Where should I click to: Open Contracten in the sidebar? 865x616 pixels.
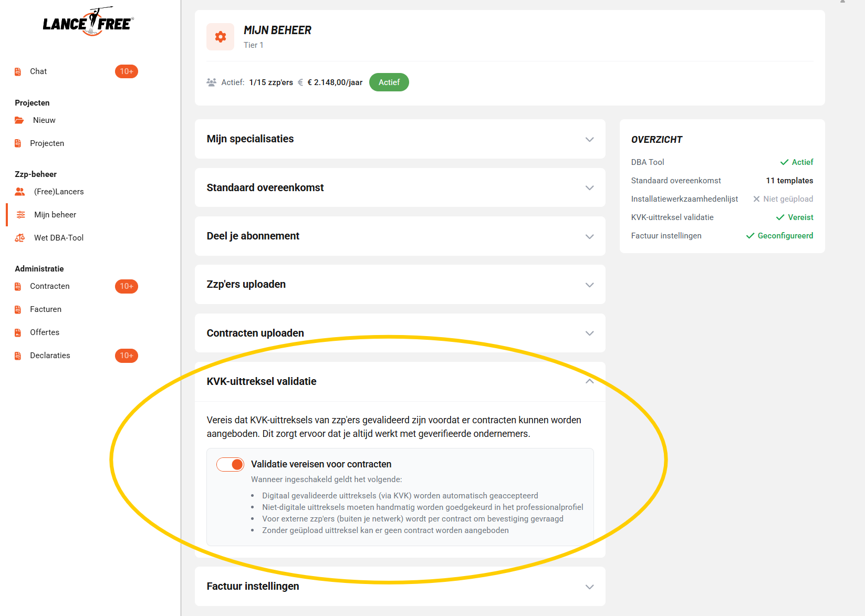50,286
